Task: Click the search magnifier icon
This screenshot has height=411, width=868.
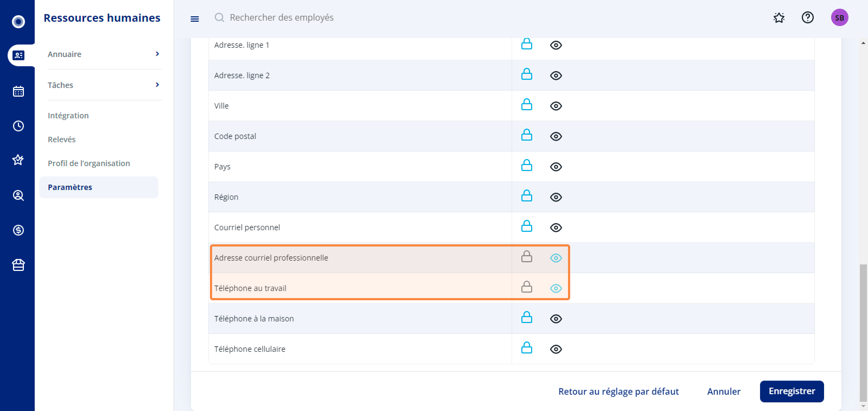Action: [219, 17]
